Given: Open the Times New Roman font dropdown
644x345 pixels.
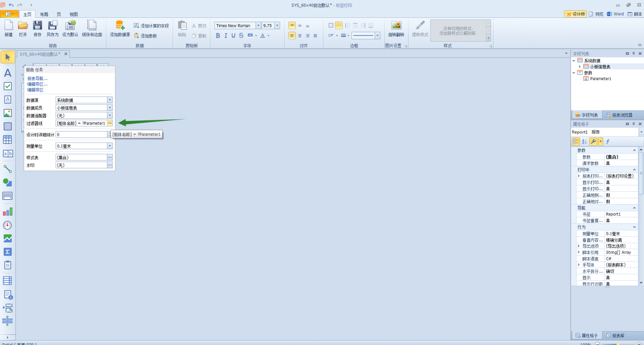Looking at the screenshot, I should [x=258, y=26].
